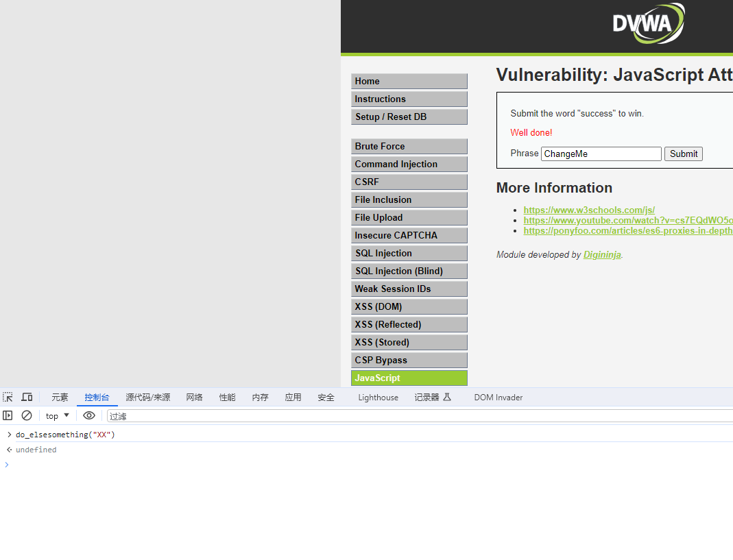Open the Setup / Reset DB page
Viewport: 733px width, 560px height.
point(409,117)
